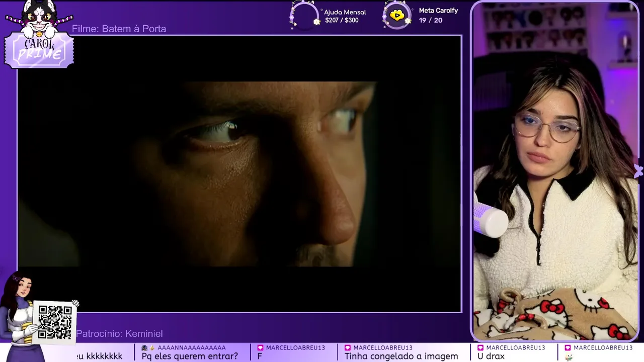Click the streamer webcam feed
Viewport: 644px width, 362px height.
click(555, 171)
